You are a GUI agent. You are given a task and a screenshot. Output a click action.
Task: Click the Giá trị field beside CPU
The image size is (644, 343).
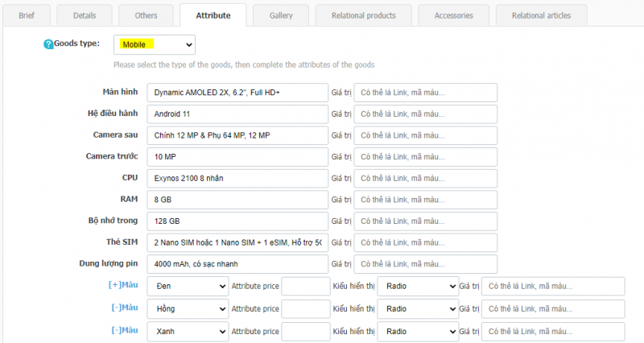click(x=425, y=178)
